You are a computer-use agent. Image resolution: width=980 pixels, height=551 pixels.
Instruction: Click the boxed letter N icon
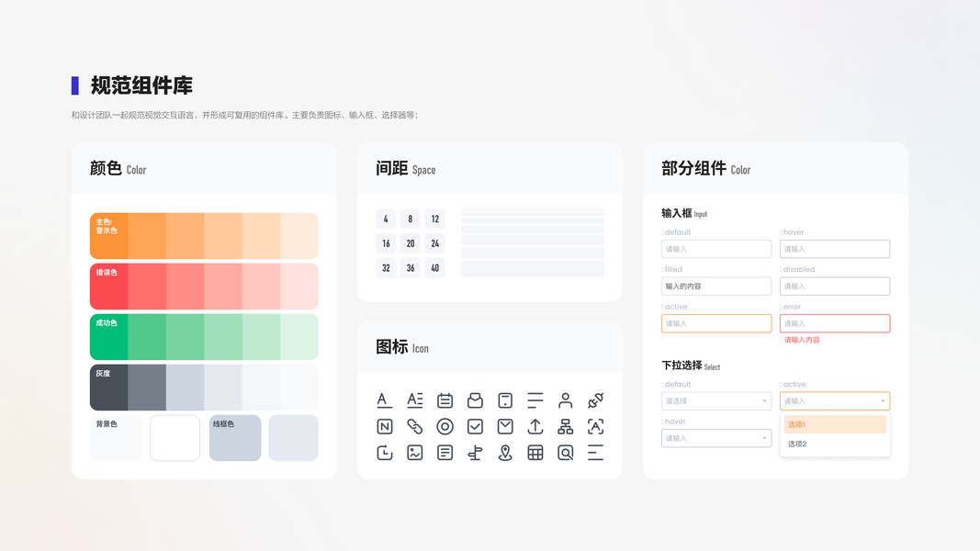click(384, 427)
